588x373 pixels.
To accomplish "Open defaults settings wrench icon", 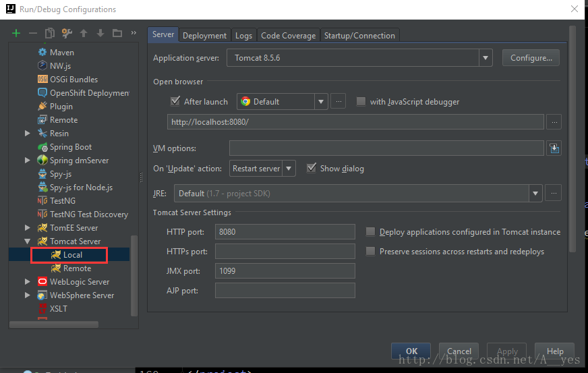I will [x=67, y=34].
